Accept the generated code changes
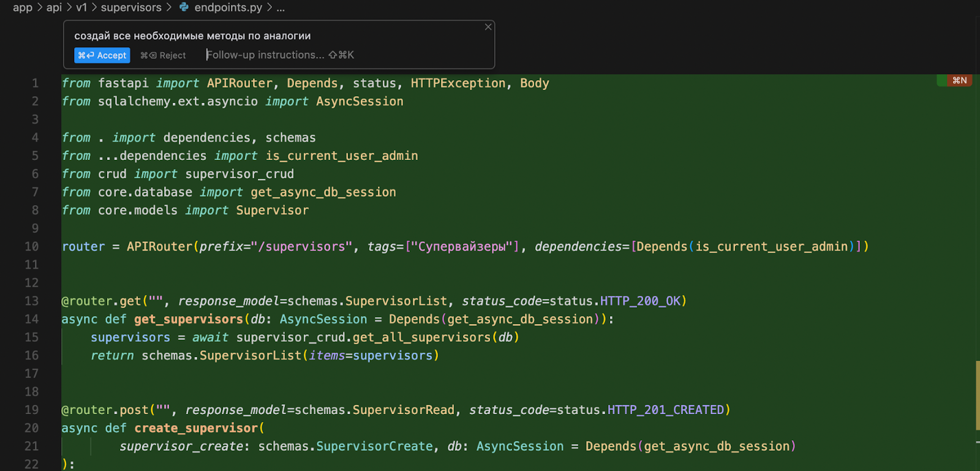Screen dimensions: 980x471 click(x=102, y=55)
